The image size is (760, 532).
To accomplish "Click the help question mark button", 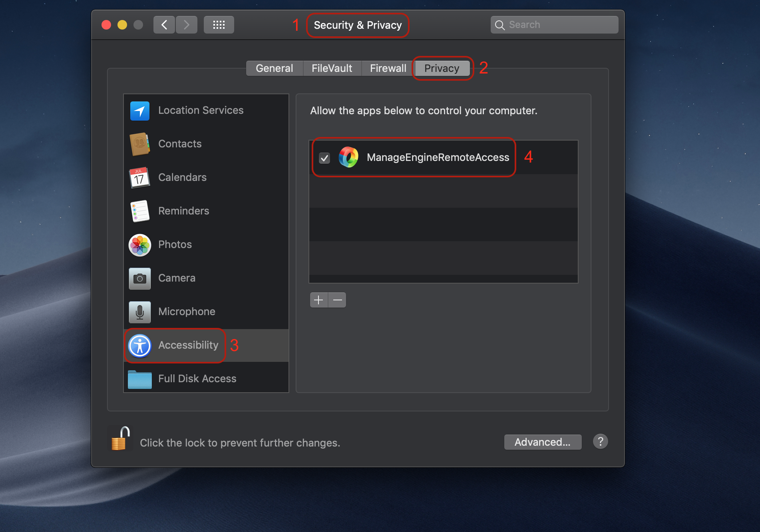I will click(x=600, y=441).
